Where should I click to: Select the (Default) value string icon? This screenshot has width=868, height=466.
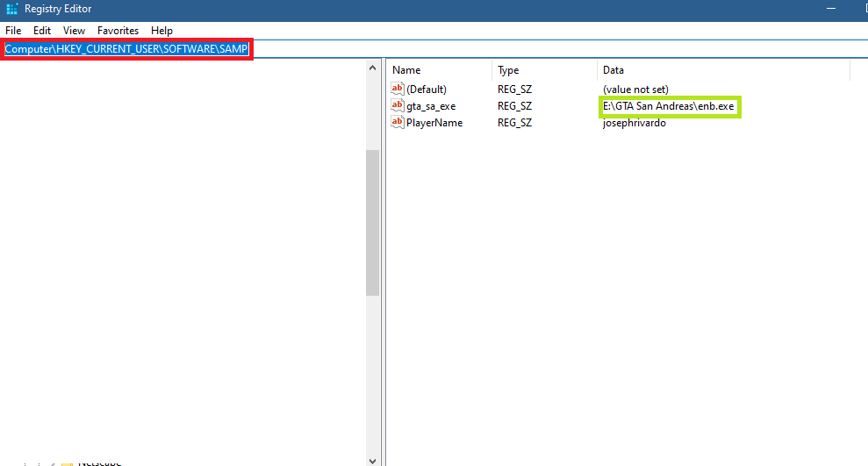pos(398,89)
